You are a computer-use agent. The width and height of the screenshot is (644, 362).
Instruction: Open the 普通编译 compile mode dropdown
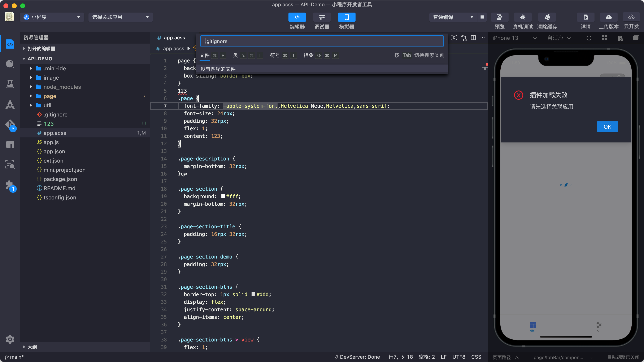[453, 17]
